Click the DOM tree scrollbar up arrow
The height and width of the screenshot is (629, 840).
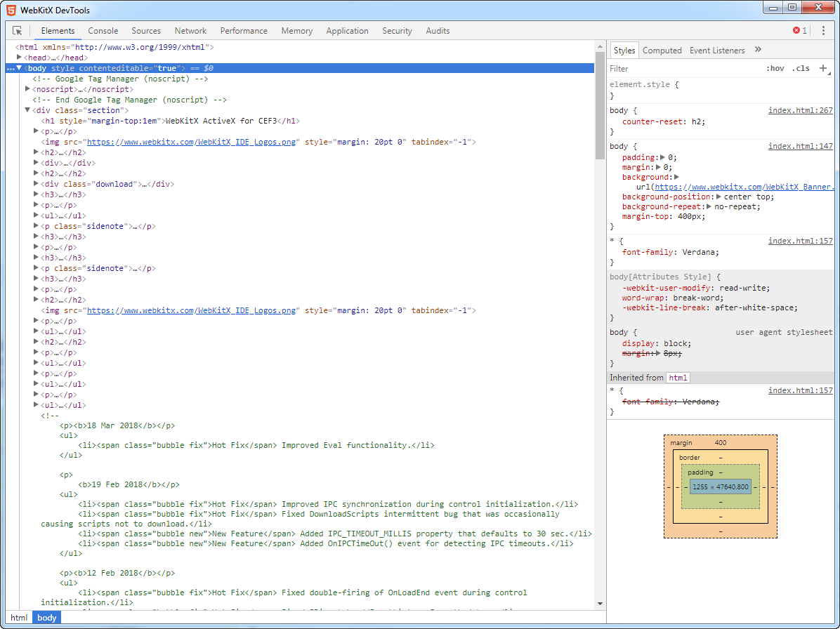pos(600,46)
